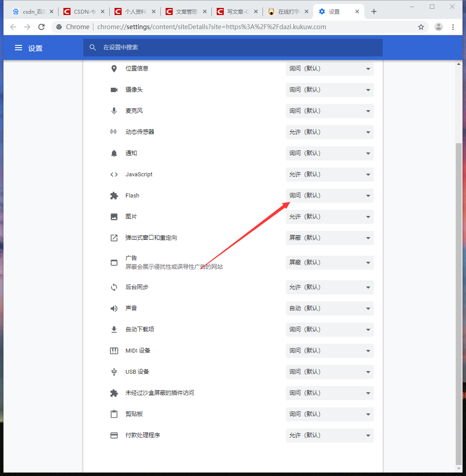Click the 设置 header title
The height and width of the screenshot is (476, 466).
pyautogui.click(x=35, y=48)
